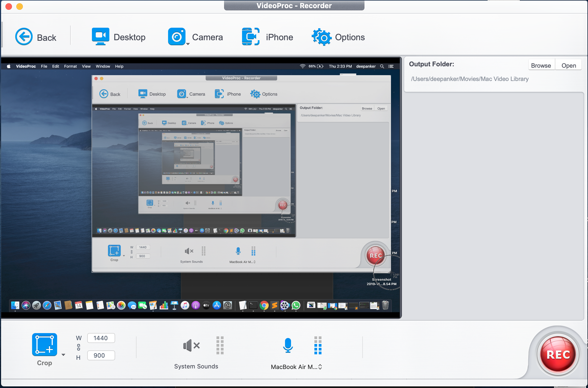Toggle the muted System Sounds speaker icon
588x388 pixels.
coord(191,345)
